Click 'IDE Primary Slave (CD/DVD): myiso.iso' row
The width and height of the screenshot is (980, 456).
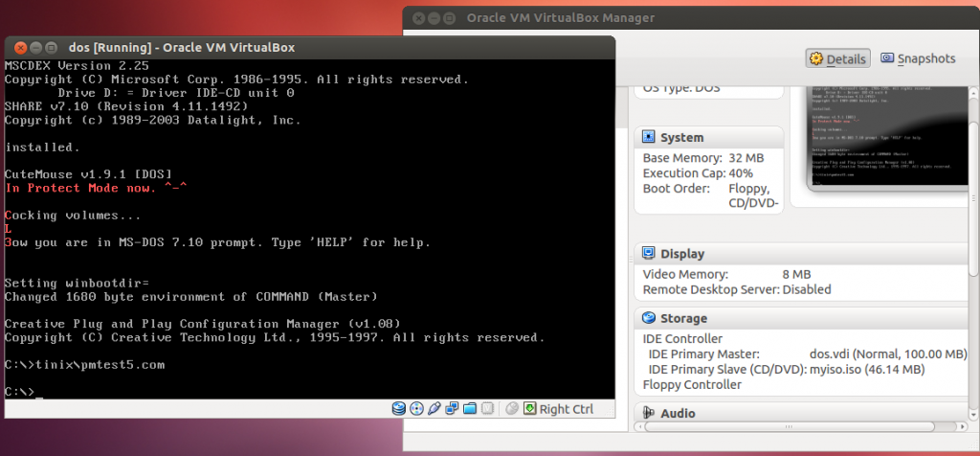pos(787,369)
